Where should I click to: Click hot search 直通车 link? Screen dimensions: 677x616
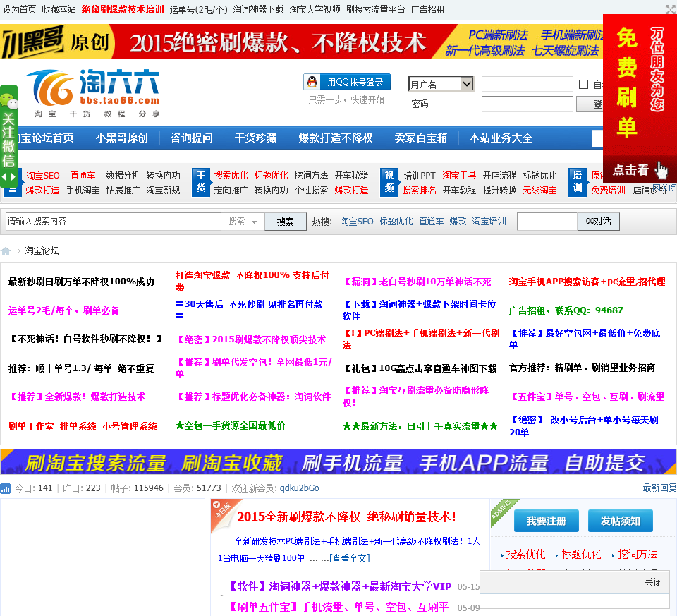click(432, 221)
